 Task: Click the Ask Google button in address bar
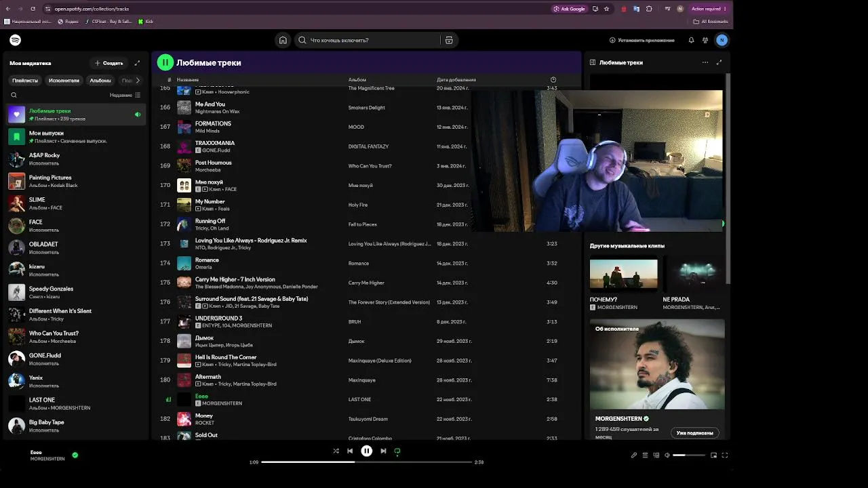tap(569, 9)
